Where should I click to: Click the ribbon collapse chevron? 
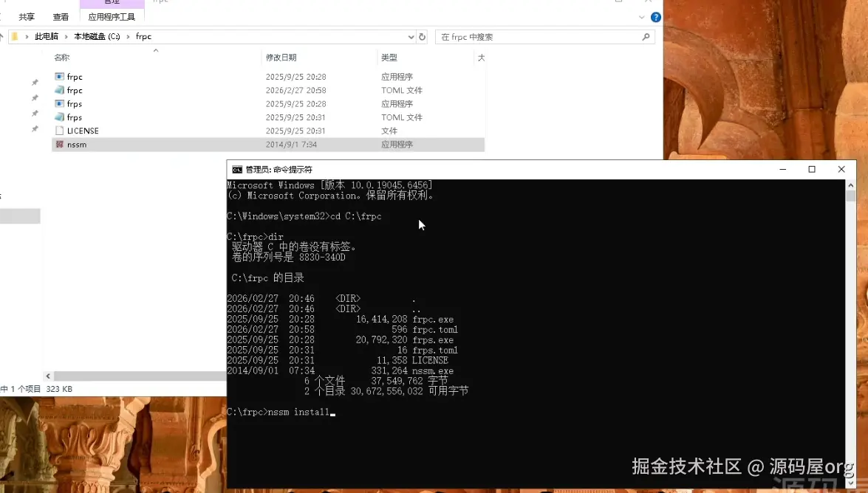coord(643,15)
